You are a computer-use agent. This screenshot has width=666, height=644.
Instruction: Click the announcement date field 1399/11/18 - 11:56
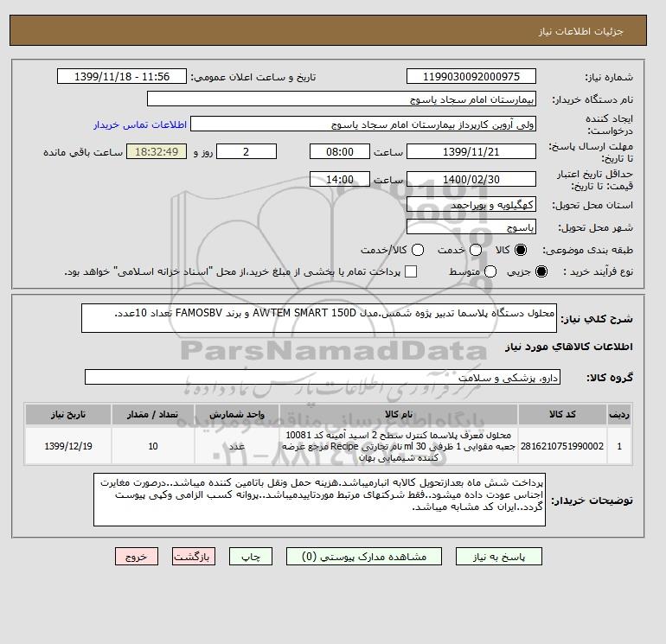122,76
